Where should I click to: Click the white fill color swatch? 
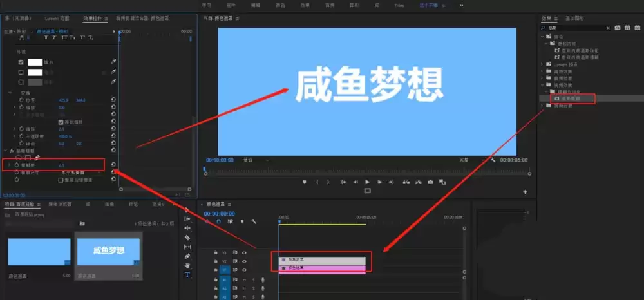click(35, 62)
